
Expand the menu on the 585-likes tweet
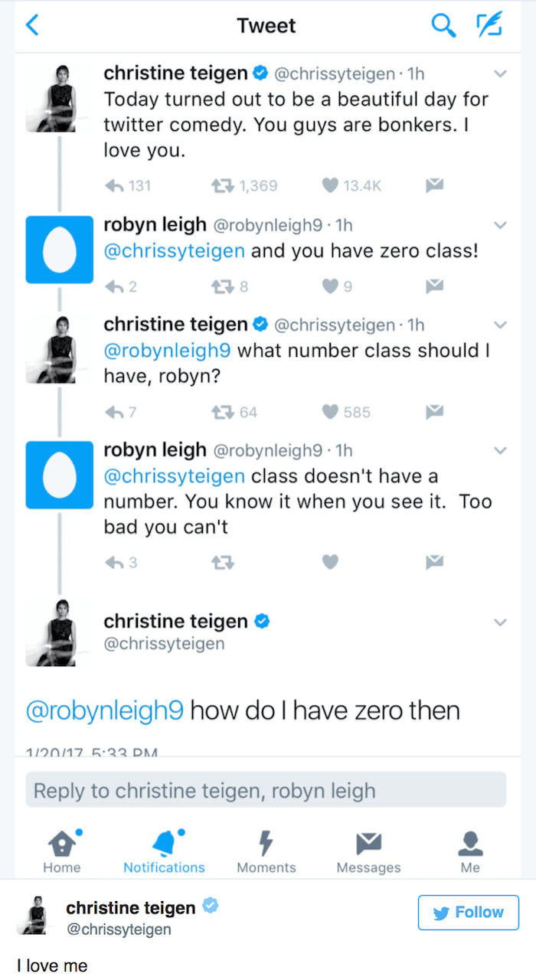500,323
